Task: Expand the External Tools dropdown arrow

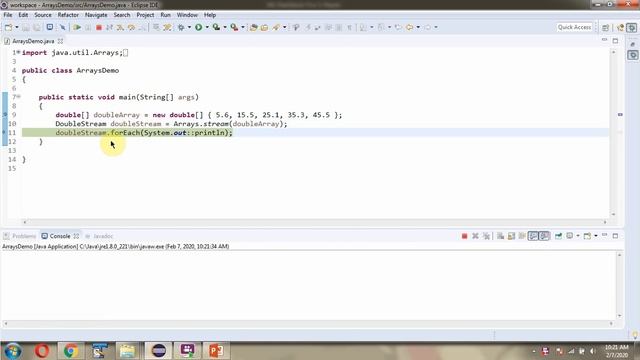Action: tap(242, 27)
